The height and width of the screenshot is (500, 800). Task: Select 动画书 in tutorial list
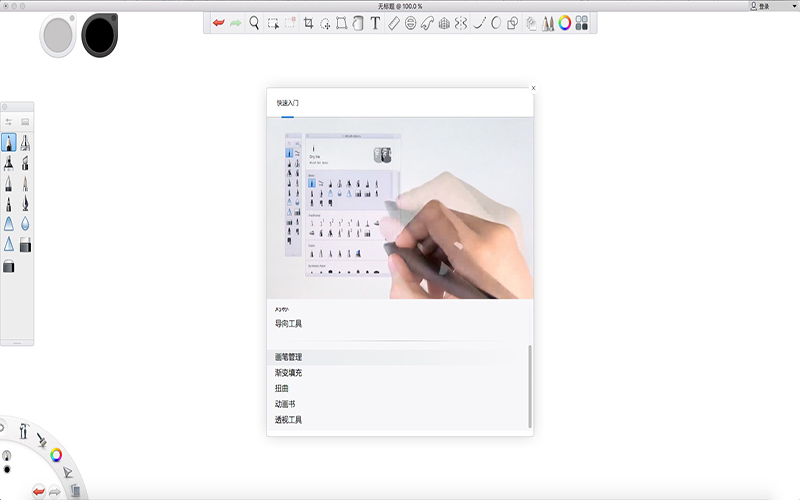[285, 404]
